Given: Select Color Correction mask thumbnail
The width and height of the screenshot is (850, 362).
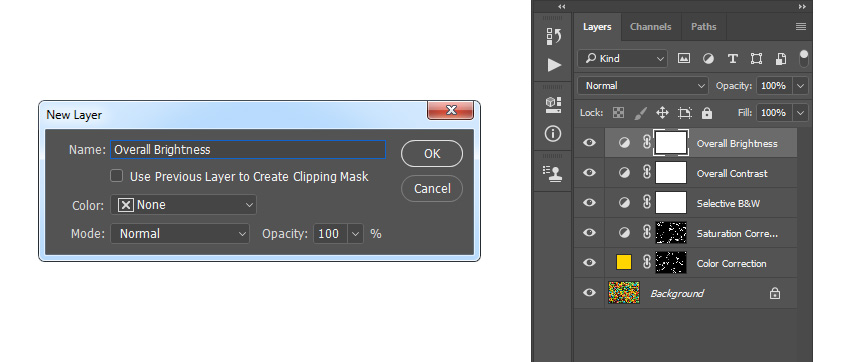Looking at the screenshot, I should [x=671, y=263].
